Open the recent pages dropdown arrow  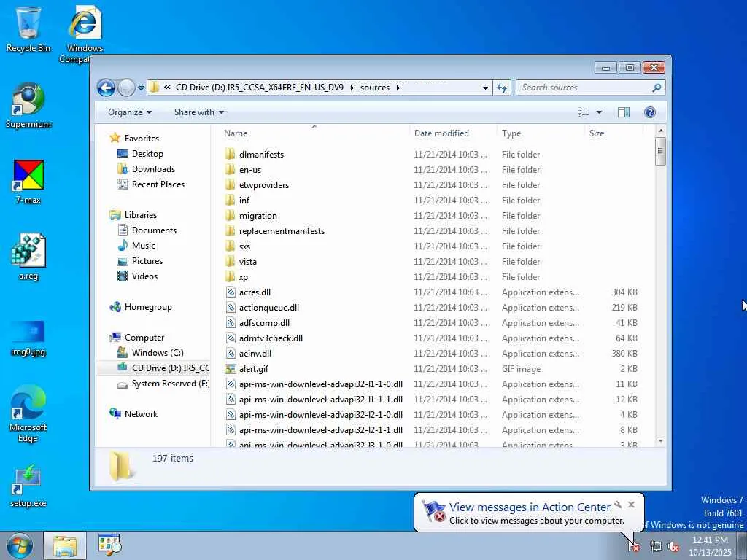[141, 88]
